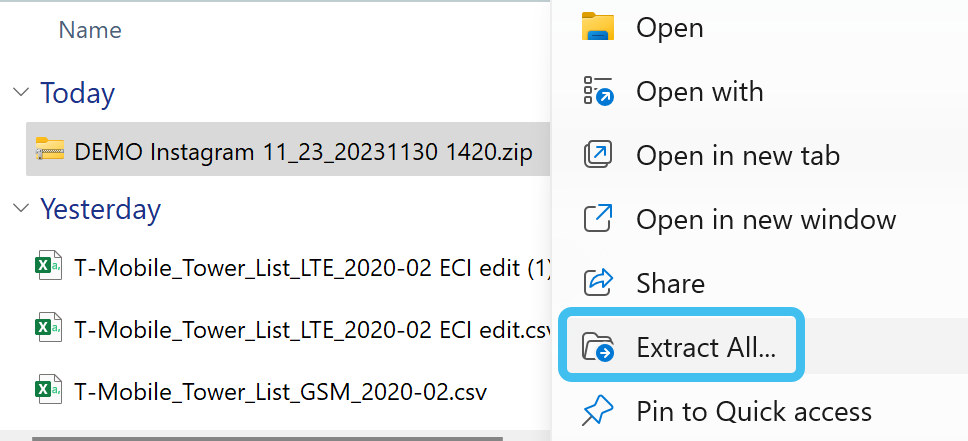968x441 pixels.
Task: Click the Pin to Quick access pin icon
Action: point(598,411)
